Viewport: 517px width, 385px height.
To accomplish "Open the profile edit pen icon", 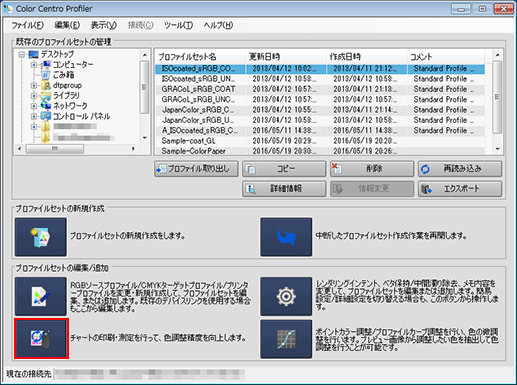I will coord(41,296).
